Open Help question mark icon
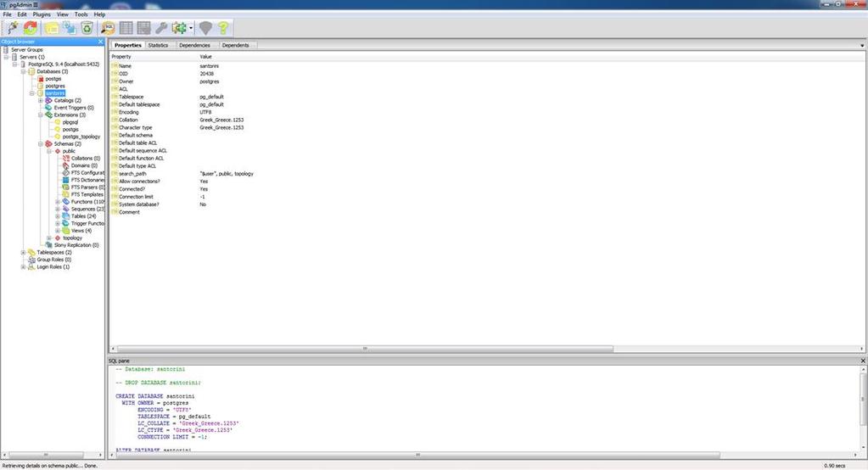 coord(223,28)
